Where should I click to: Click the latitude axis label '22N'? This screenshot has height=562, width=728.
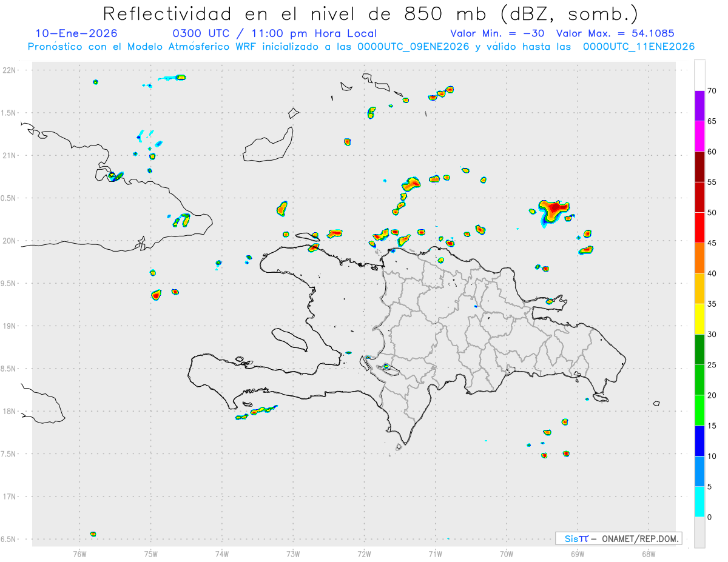pos(10,70)
